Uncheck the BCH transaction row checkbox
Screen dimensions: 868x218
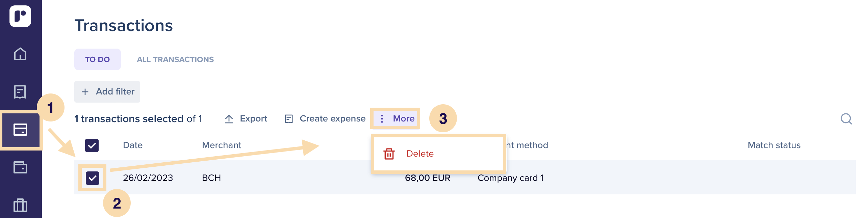click(92, 178)
